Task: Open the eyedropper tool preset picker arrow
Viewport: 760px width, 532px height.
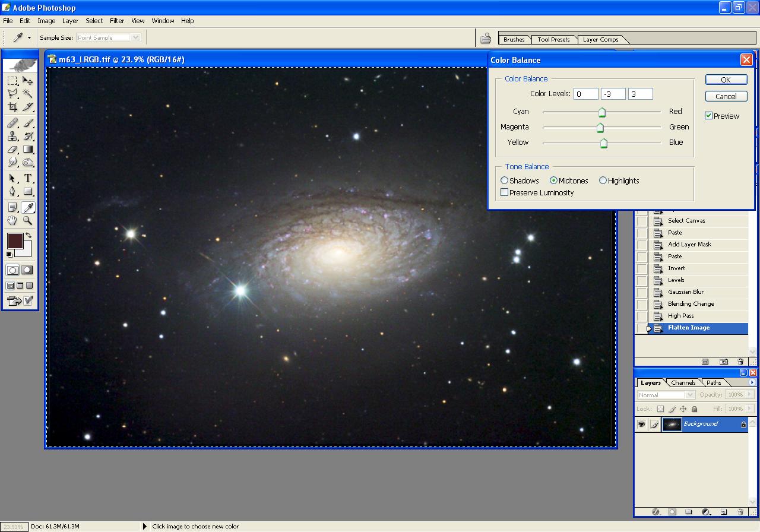Action: pyautogui.click(x=29, y=38)
